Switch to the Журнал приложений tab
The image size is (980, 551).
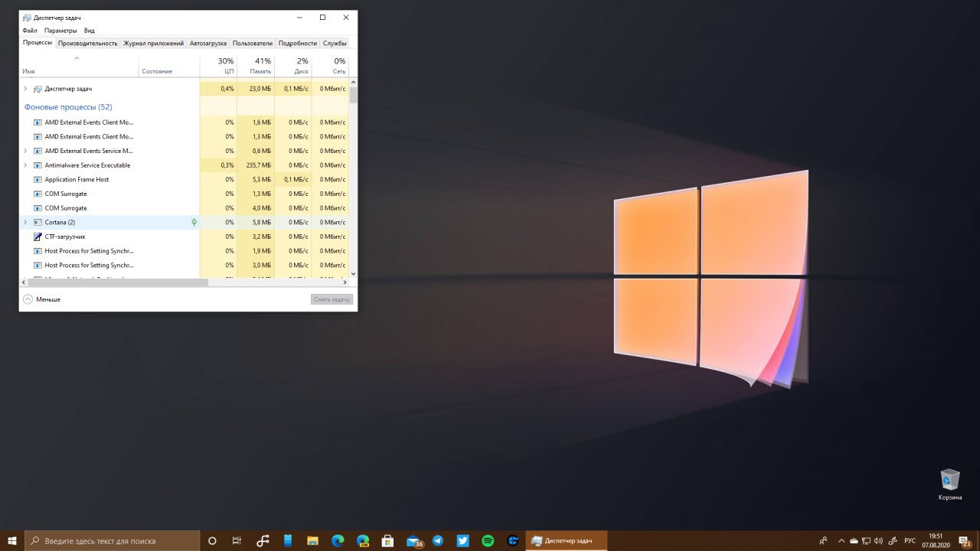point(154,44)
